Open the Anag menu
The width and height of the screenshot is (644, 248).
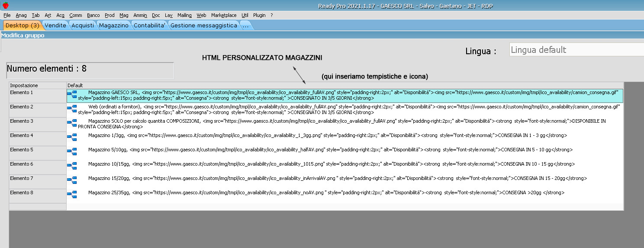21,15
